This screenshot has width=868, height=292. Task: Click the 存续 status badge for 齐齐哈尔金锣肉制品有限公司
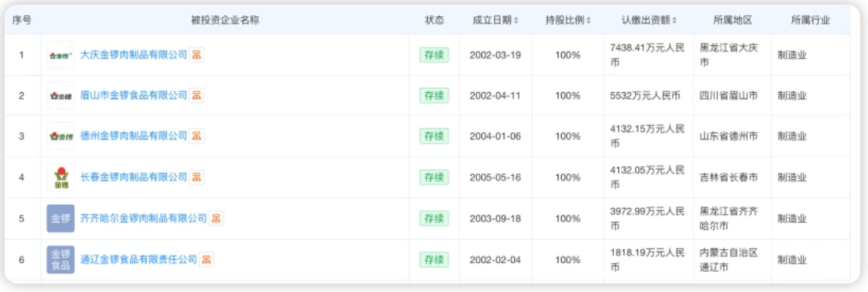click(434, 219)
